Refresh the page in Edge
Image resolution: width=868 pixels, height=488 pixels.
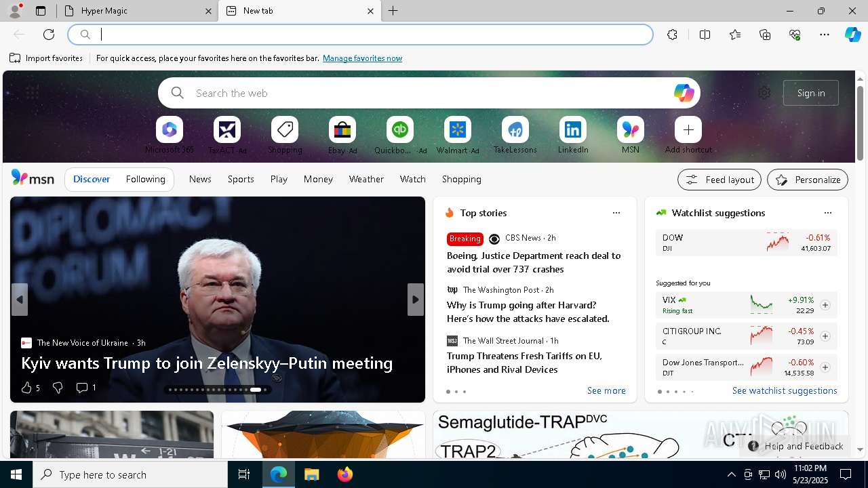pos(49,35)
